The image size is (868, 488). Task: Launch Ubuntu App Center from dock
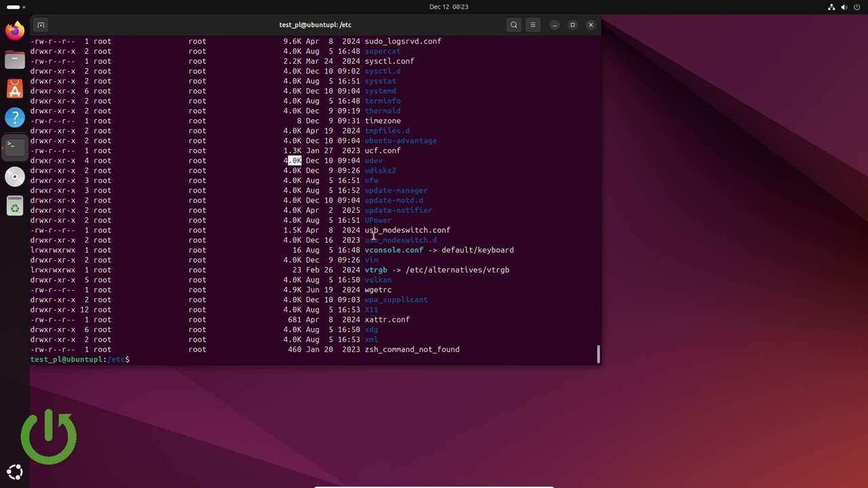14,89
